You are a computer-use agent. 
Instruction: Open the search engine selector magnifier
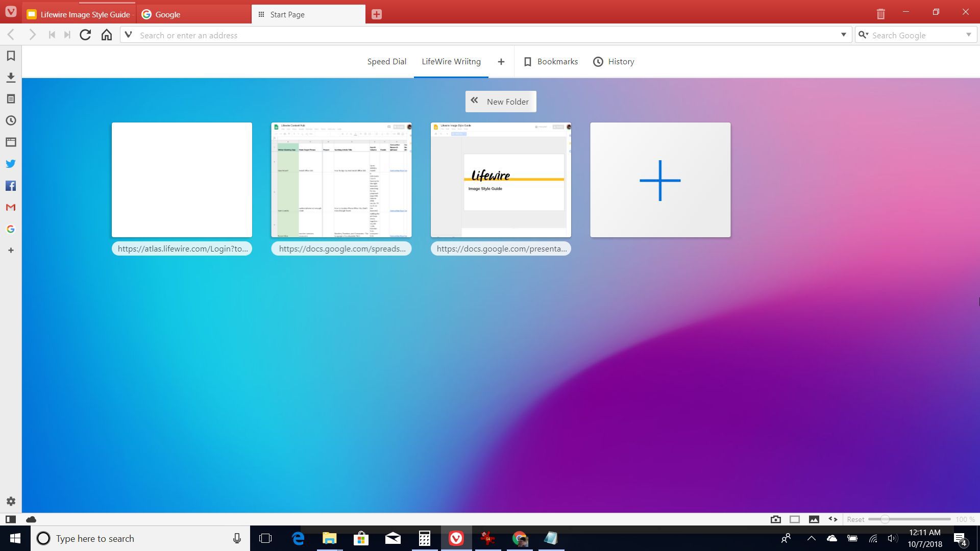click(x=863, y=35)
